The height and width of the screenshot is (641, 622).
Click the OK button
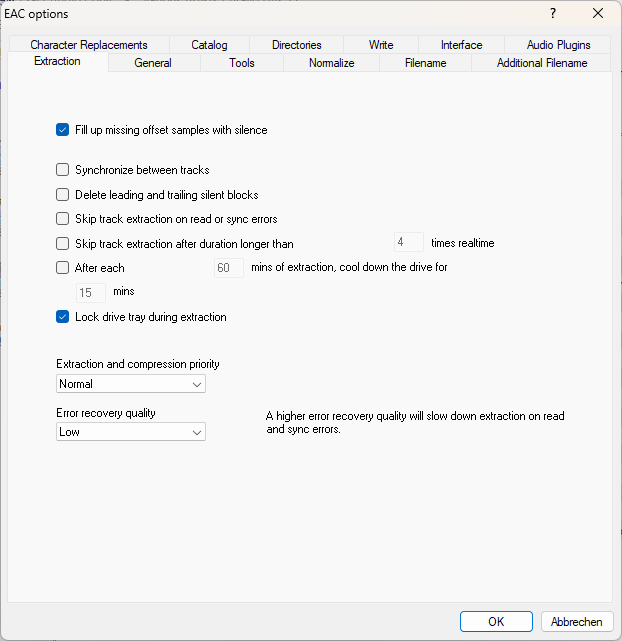[x=496, y=621]
